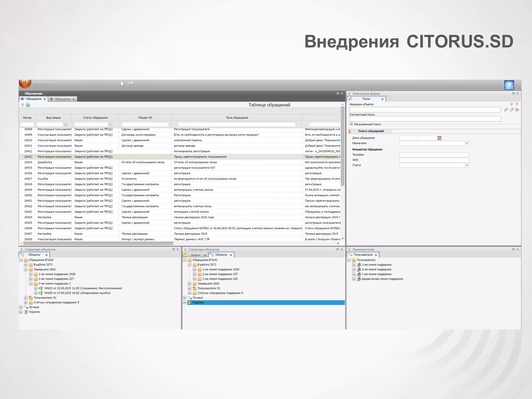
Task: Open the Статус dropdown in search form
Action: [x=467, y=165]
